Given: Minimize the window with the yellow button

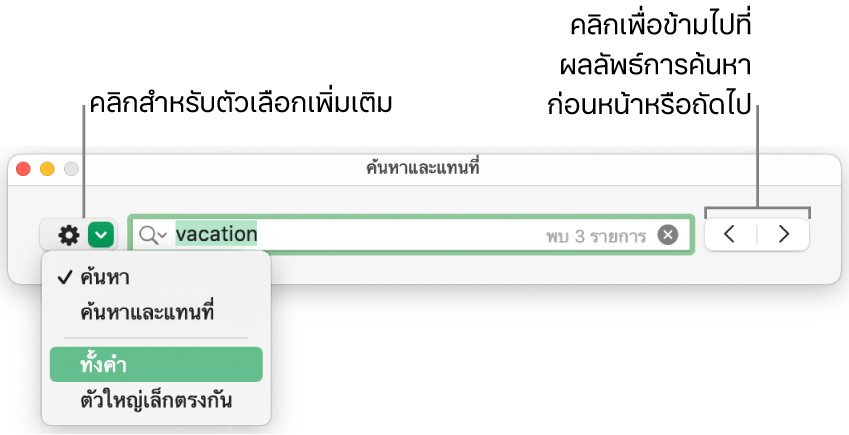Looking at the screenshot, I should 47,169.
